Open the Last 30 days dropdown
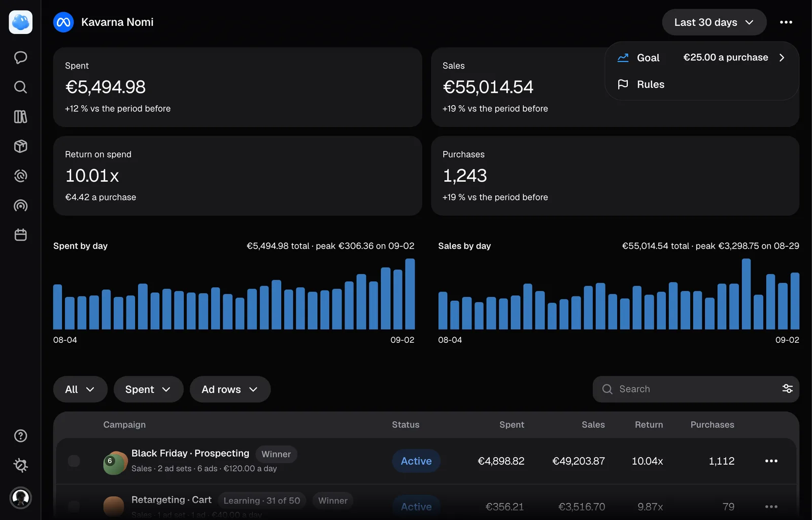 pyautogui.click(x=714, y=22)
